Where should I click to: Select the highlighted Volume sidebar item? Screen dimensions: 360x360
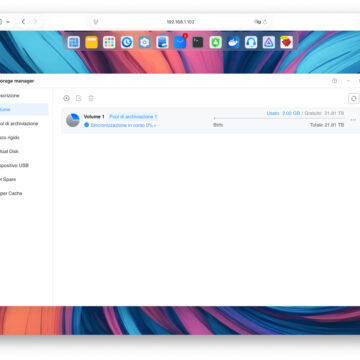24,109
